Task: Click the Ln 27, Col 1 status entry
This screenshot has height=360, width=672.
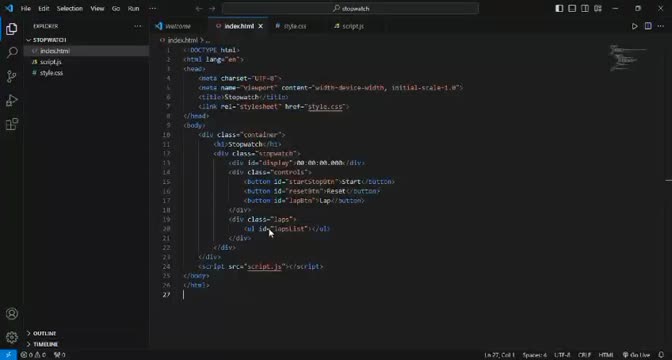Action: pyautogui.click(x=500, y=355)
